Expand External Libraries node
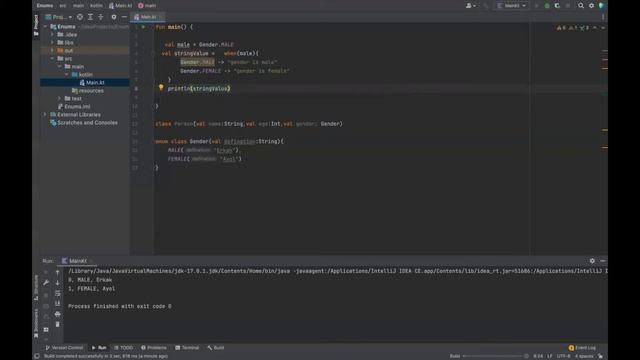 [45, 115]
